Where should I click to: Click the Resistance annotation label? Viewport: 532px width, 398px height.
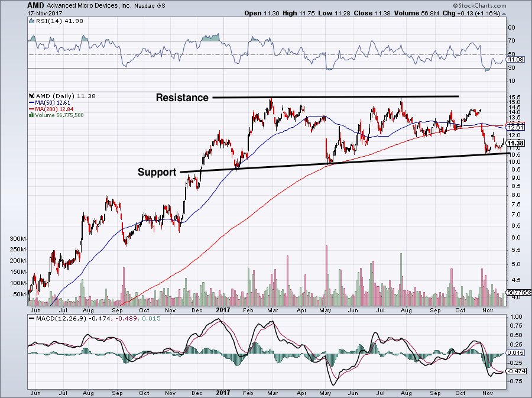(182, 98)
